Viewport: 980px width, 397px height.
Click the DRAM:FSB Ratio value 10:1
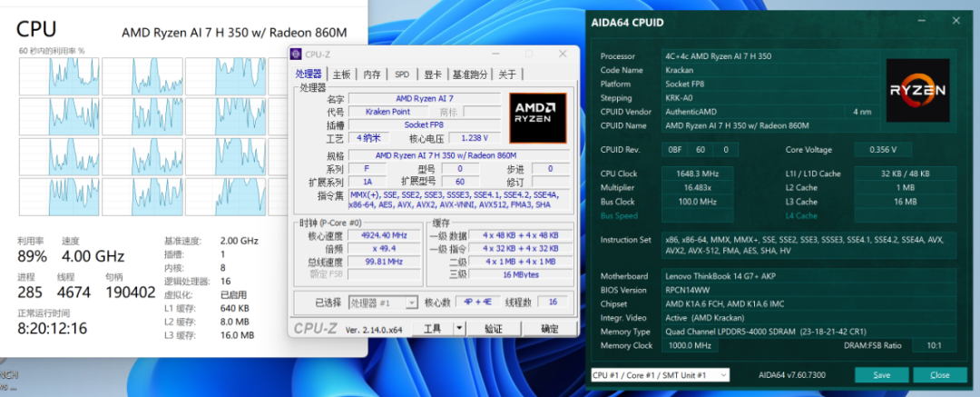935,345
